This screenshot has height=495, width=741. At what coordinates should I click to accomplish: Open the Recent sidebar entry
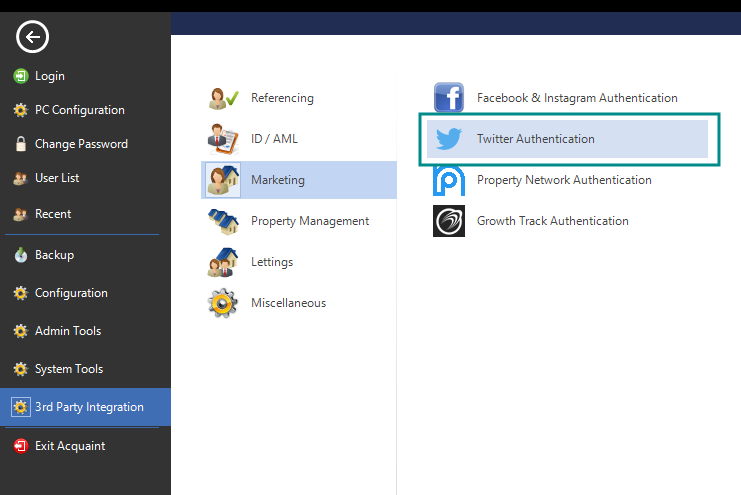click(x=53, y=214)
